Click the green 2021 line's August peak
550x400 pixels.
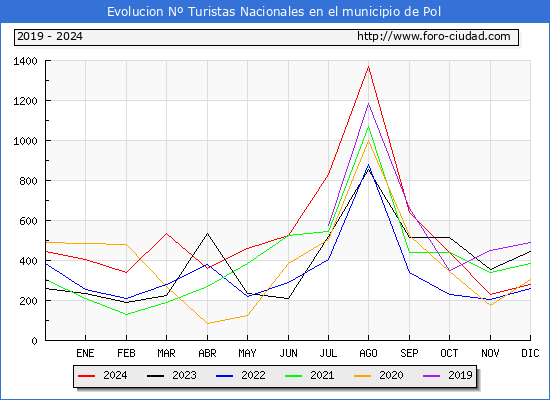pos(368,127)
